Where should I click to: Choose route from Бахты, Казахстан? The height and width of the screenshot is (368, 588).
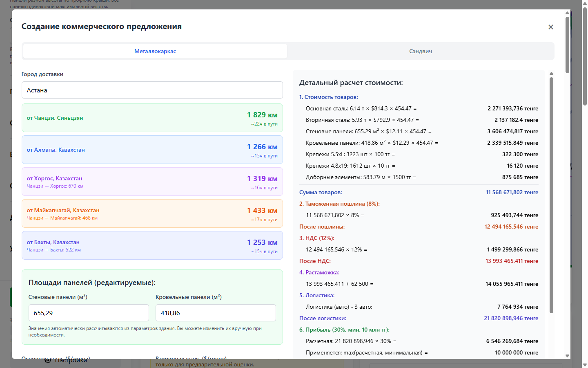pos(152,245)
